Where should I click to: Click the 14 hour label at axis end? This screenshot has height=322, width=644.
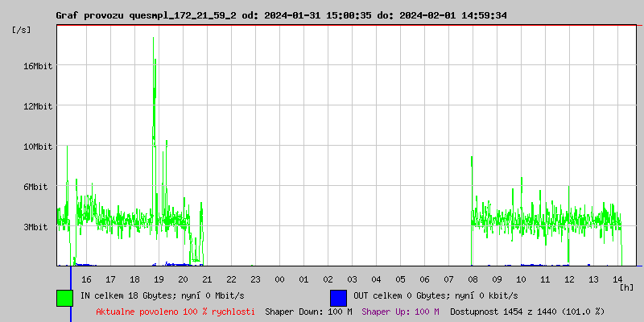click(x=617, y=279)
